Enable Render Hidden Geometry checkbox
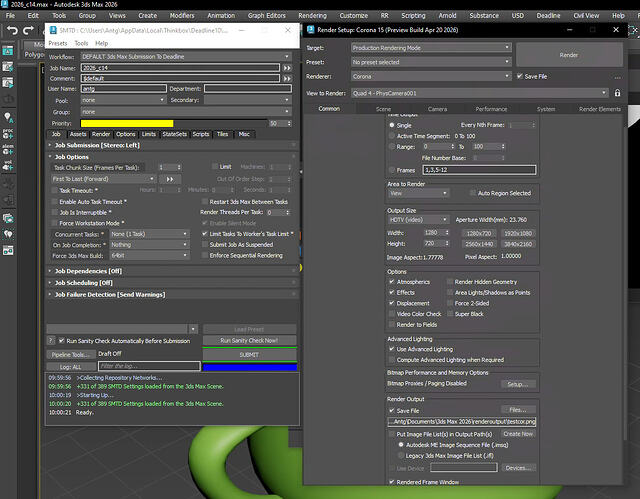The height and width of the screenshot is (499, 640). pyautogui.click(x=450, y=282)
